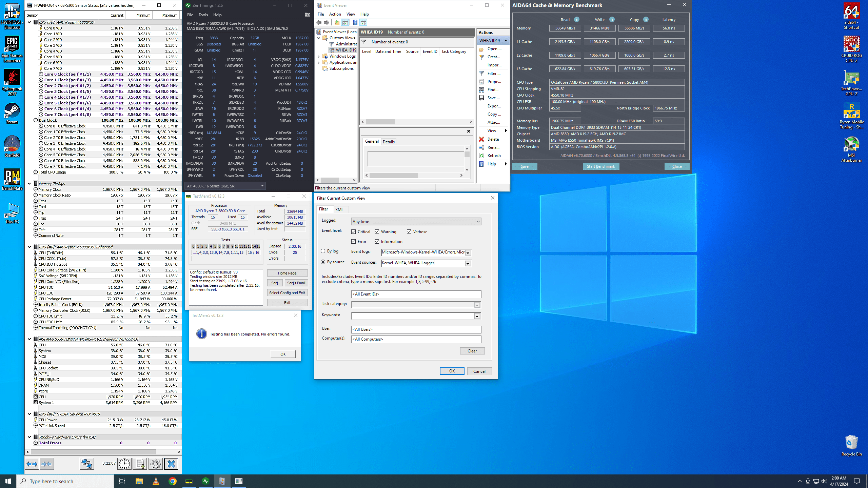Select the By log radio button
The height and width of the screenshot is (488, 868).
pyautogui.click(x=323, y=251)
